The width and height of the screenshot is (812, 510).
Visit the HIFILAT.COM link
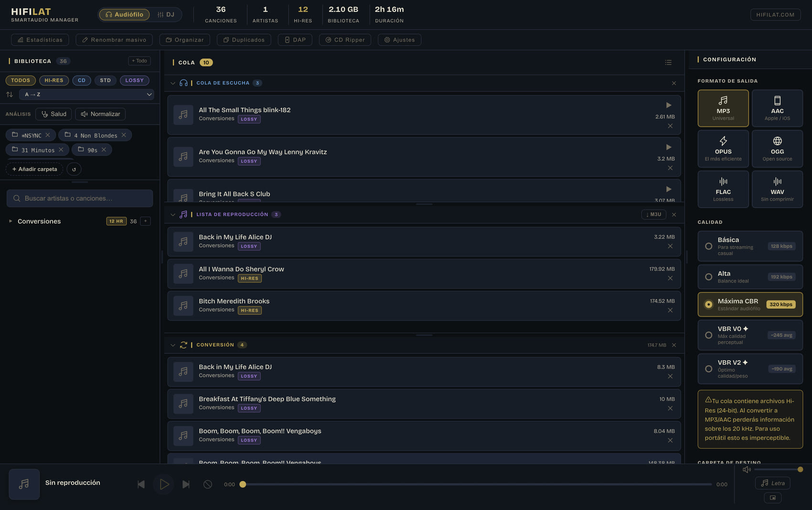coord(775,15)
